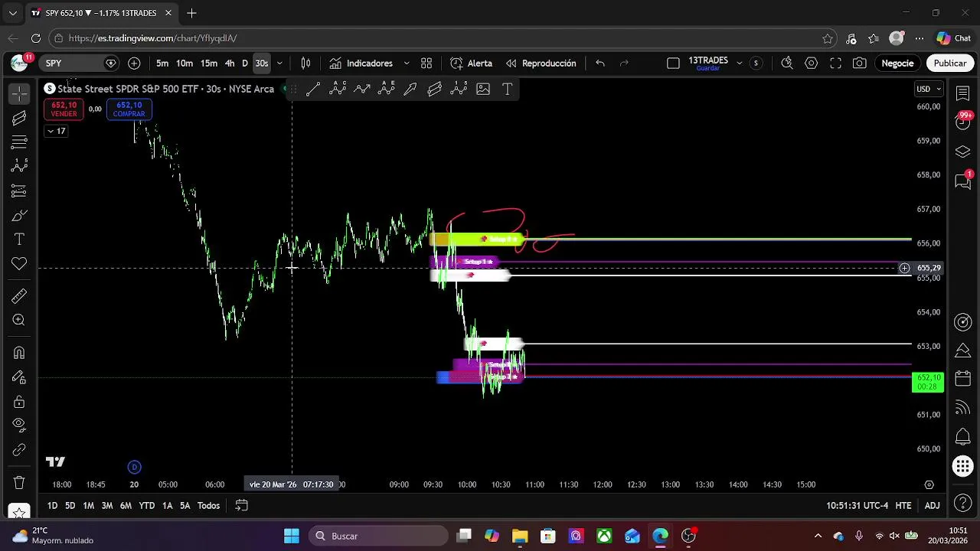
Task: Open Windows Start menu
Action: [x=292, y=536]
